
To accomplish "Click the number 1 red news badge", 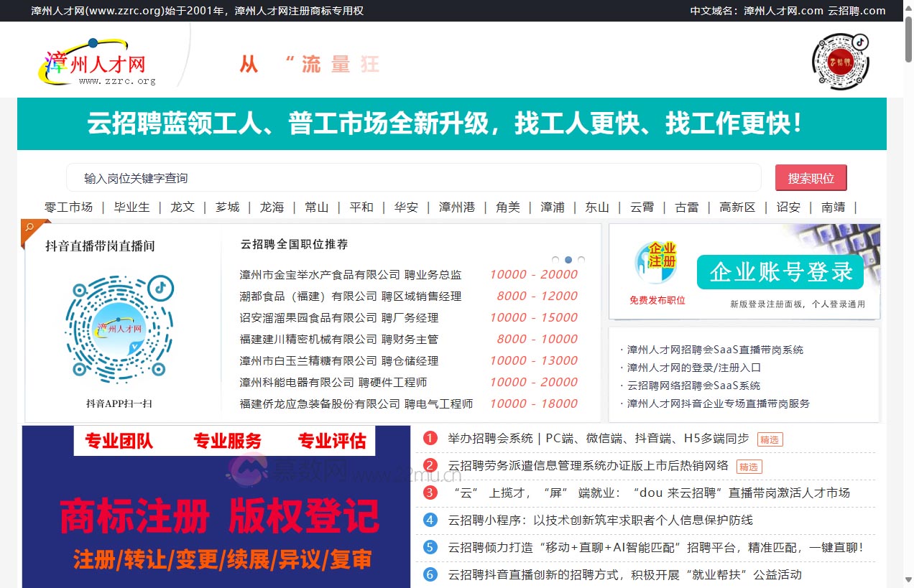I will (430, 439).
